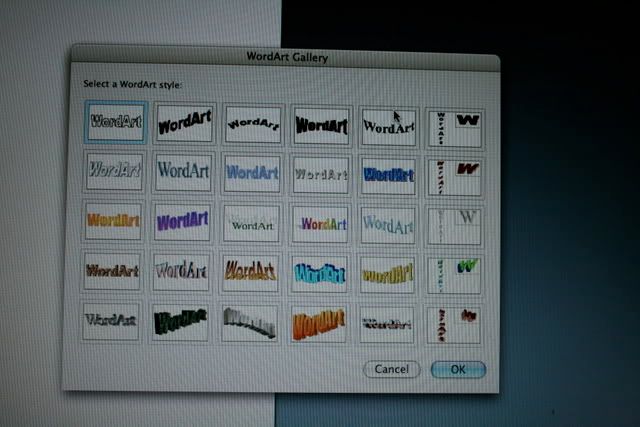640x427 pixels.
Task: Pick the bold bright blue WordArt style
Action: 388,176
